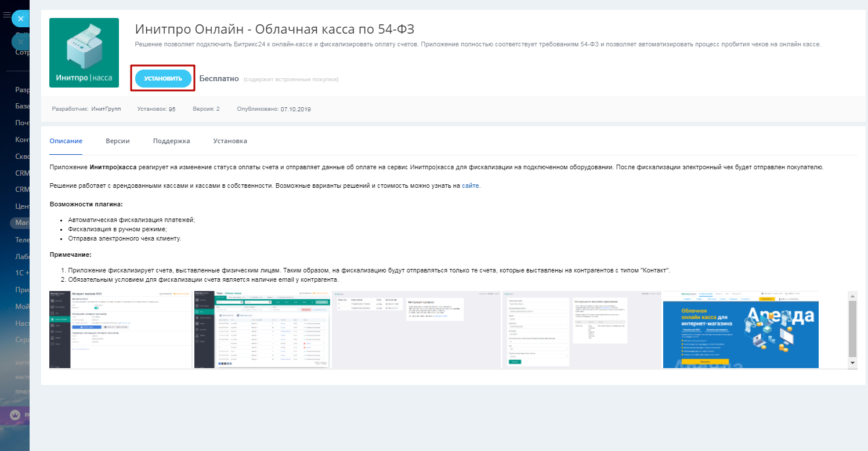Follow the 'сайте' hyperlink
The image size is (868, 451).
[471, 186]
